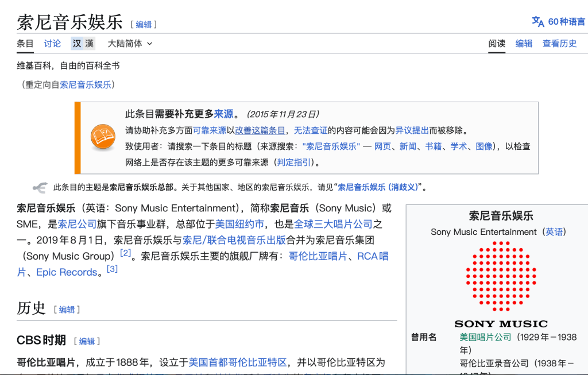Open the 改善这篇条目 link
Screen dimensions: 588x375
(x=260, y=130)
